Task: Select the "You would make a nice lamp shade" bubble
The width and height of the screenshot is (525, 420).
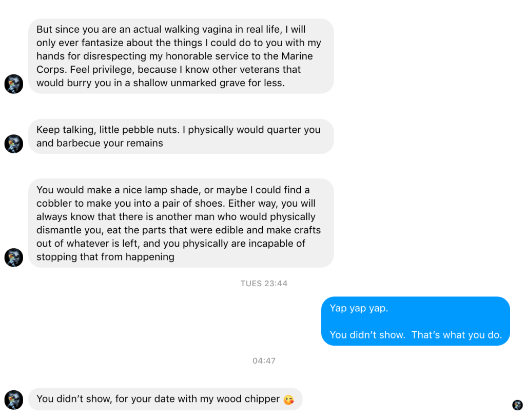Action: pos(181,223)
